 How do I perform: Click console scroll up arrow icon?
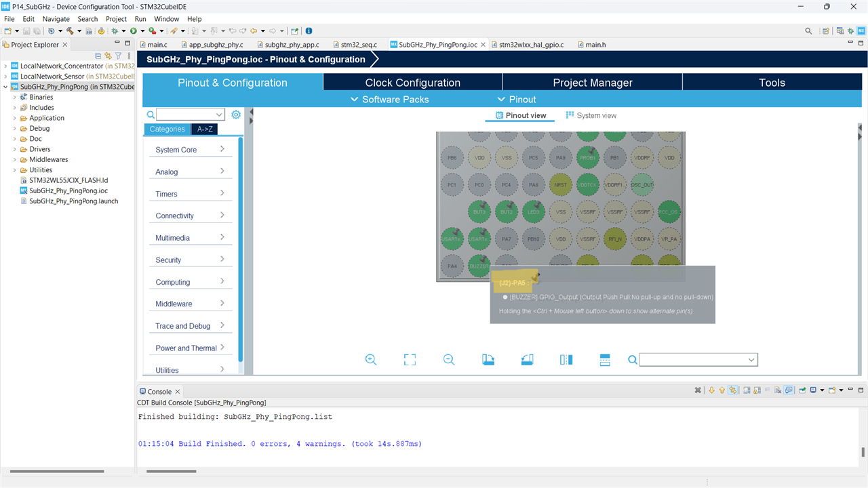click(x=722, y=390)
